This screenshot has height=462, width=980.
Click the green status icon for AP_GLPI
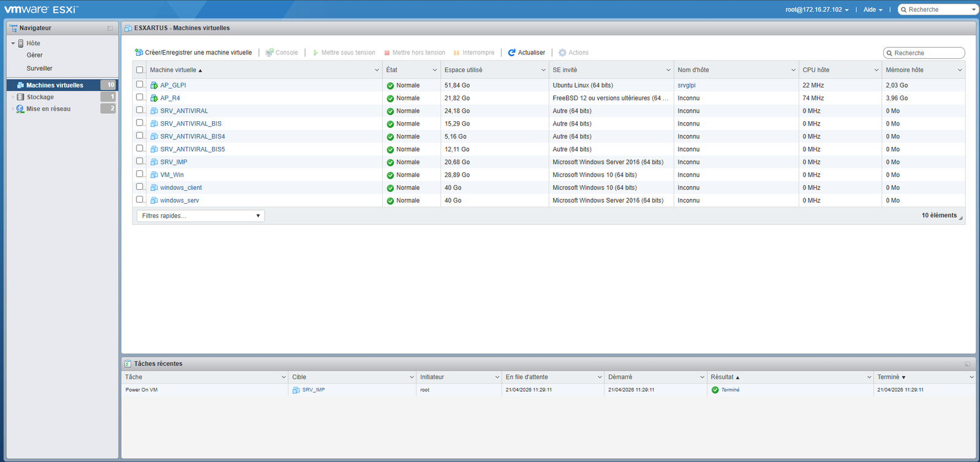[390, 86]
